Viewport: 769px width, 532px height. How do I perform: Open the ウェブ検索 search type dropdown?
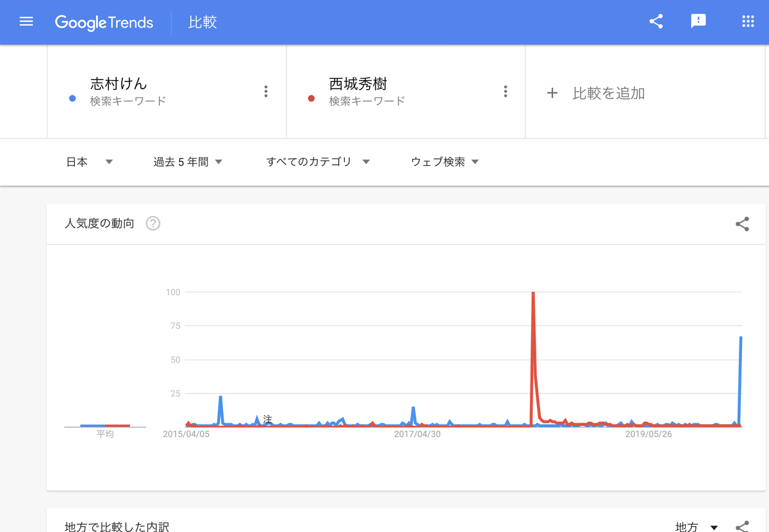click(x=445, y=162)
